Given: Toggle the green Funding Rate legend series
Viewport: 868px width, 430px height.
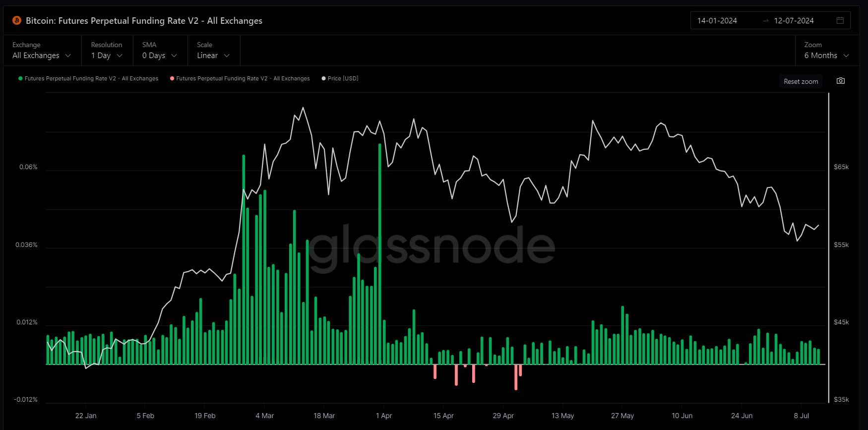Looking at the screenshot, I should pos(88,78).
